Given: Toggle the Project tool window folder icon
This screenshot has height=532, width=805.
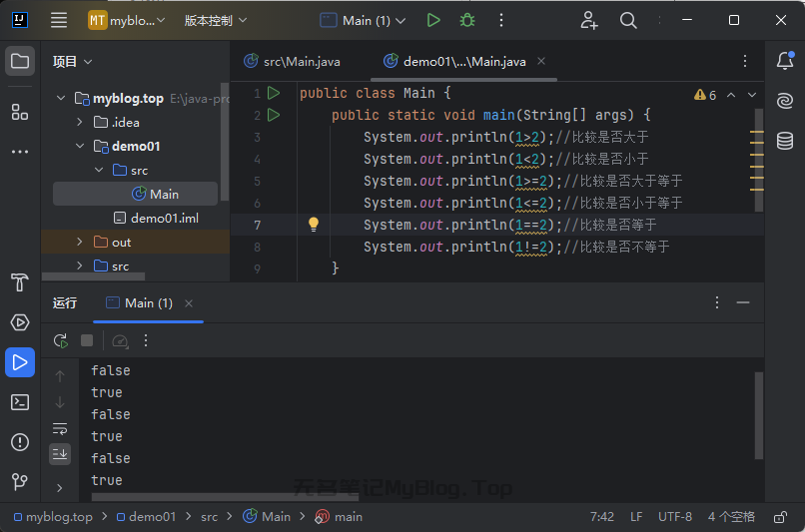Looking at the screenshot, I should (x=20, y=61).
